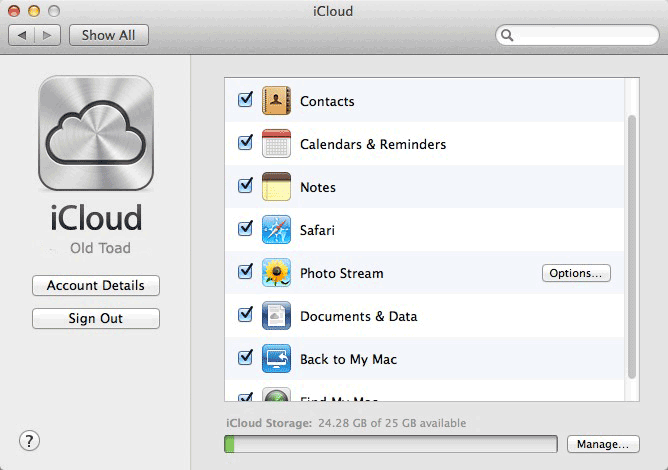The image size is (668, 470).
Task: Disable Notes syncing checkbox
Action: pos(245,185)
